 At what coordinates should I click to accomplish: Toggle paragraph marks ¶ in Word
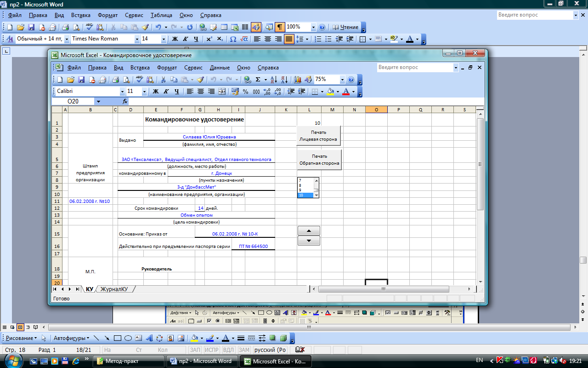click(x=280, y=27)
